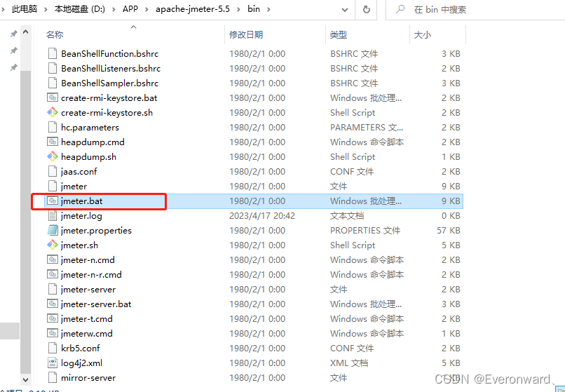This screenshot has width=565, height=392.
Task: Select the BeanShellListeners.bshrc file icon
Action: (53, 69)
